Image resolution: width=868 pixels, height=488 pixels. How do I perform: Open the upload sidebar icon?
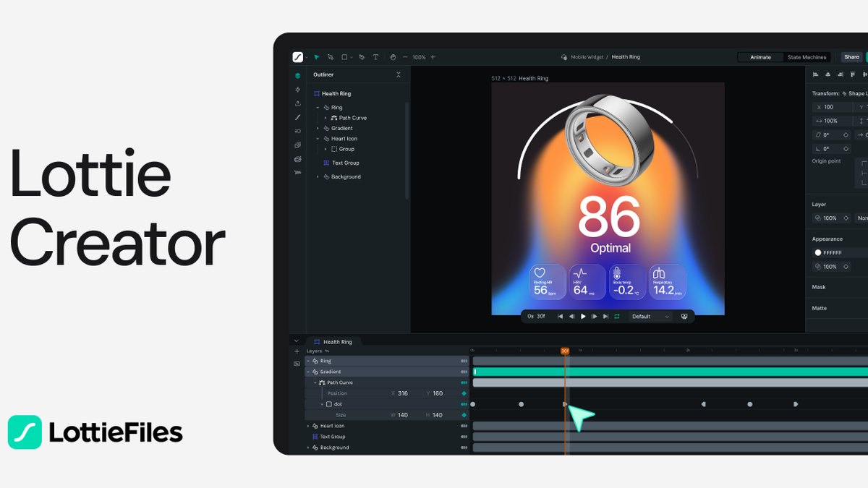(297, 103)
